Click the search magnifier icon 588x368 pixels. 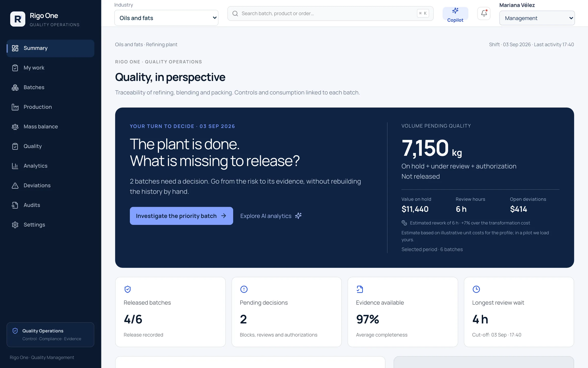235,13
